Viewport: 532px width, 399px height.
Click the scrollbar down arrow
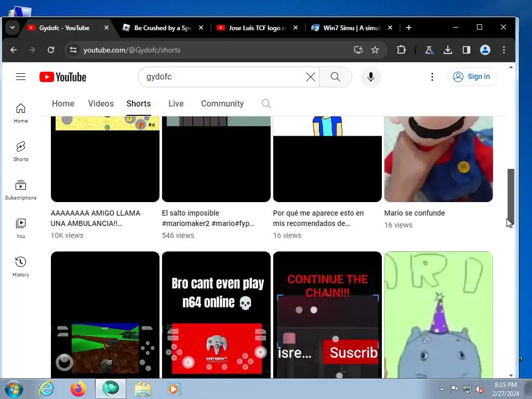point(511,375)
